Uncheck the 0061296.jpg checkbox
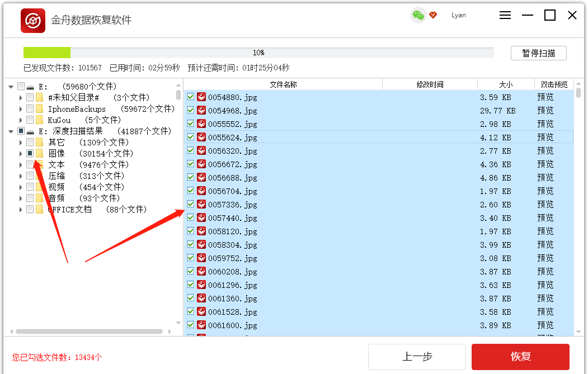 (x=191, y=285)
